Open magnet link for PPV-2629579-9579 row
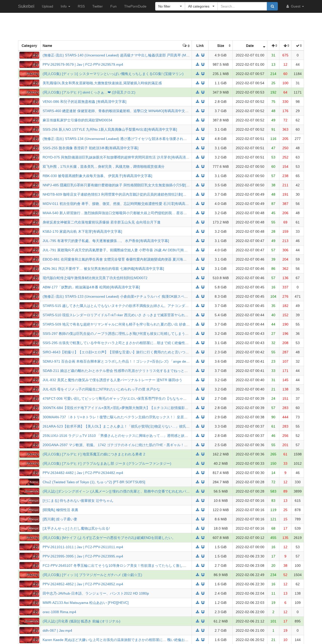 203,64
